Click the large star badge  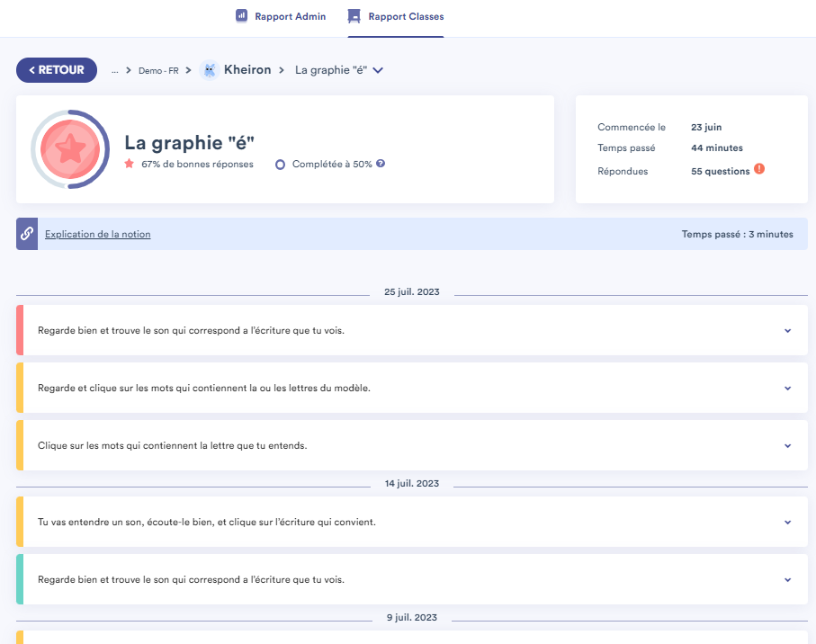(x=70, y=149)
